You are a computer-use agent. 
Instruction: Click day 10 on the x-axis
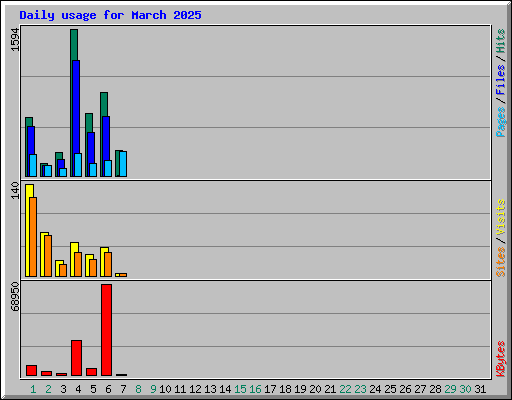[x=165, y=389]
